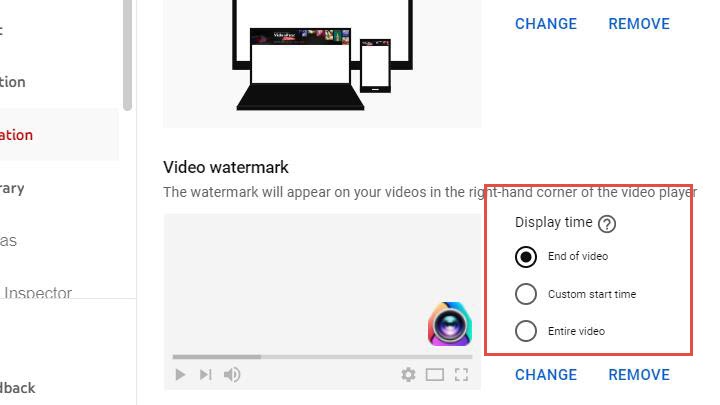Click the skip-next icon in preview player
Viewport: 720px width, 405px height.
205,375
